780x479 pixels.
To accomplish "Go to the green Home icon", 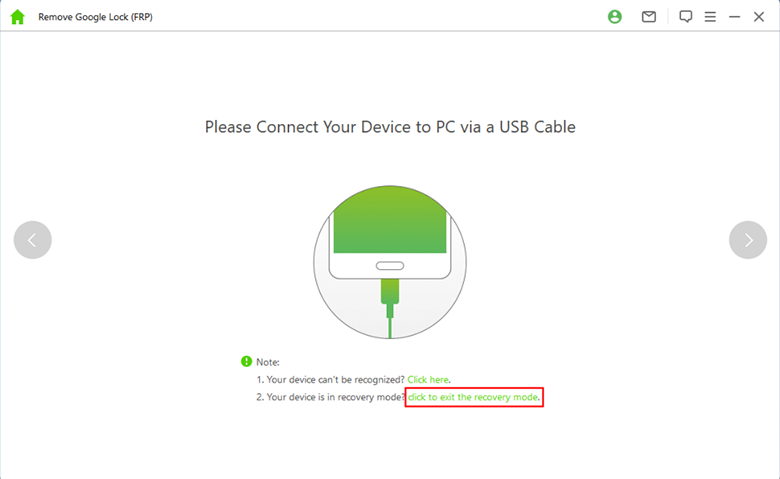I will (x=17, y=17).
